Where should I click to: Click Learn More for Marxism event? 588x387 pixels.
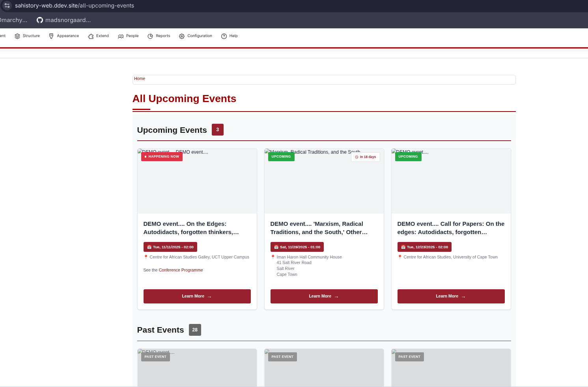click(x=324, y=296)
